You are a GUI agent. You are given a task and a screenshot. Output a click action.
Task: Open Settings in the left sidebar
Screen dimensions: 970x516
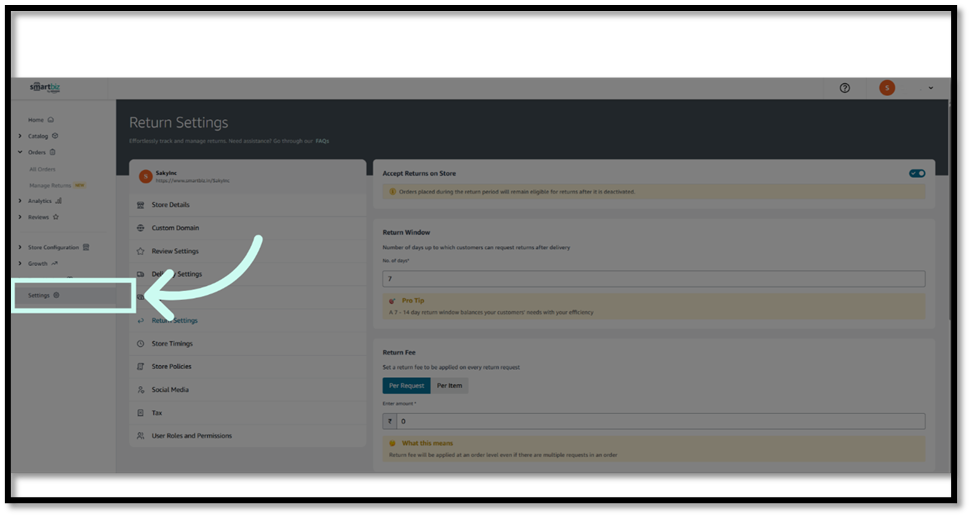point(40,295)
